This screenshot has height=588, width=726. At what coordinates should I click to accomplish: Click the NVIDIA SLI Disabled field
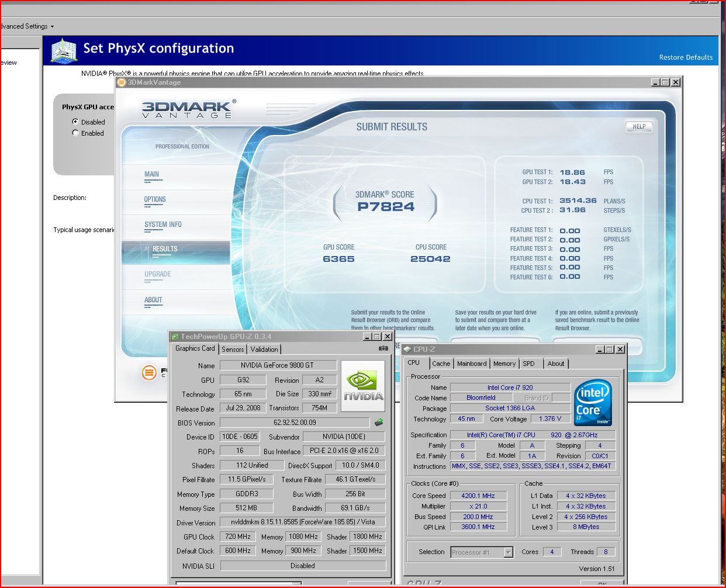point(303,566)
